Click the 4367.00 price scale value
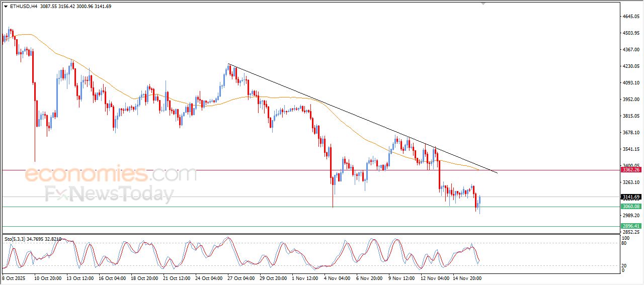This screenshot has width=644, height=285. coord(631,50)
